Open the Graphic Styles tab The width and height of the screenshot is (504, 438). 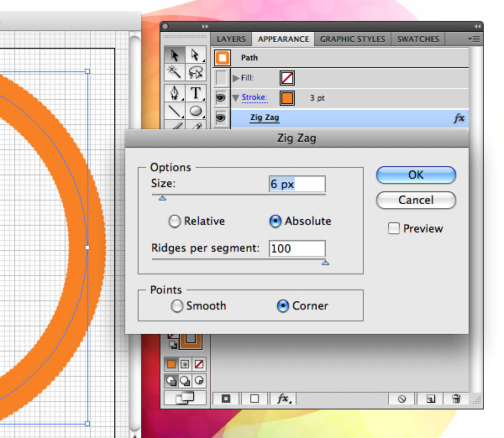[353, 39]
